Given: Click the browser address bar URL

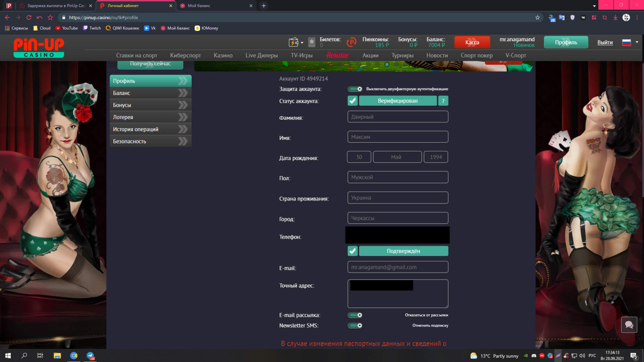Looking at the screenshot, I should [104, 17].
